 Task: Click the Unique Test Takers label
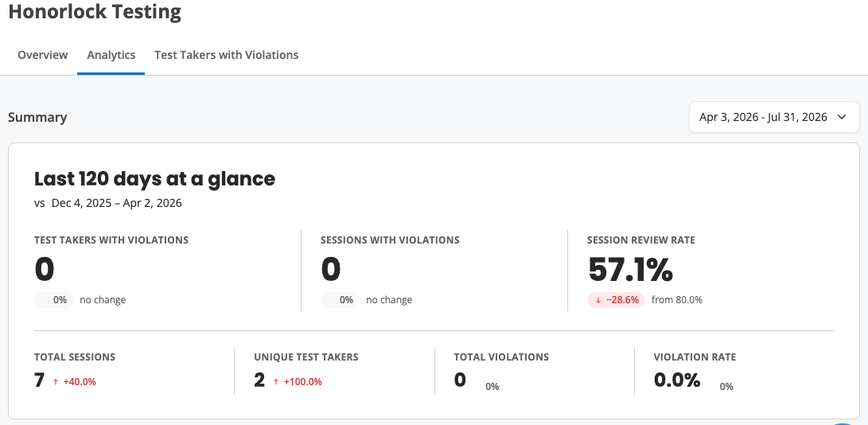[x=306, y=357]
